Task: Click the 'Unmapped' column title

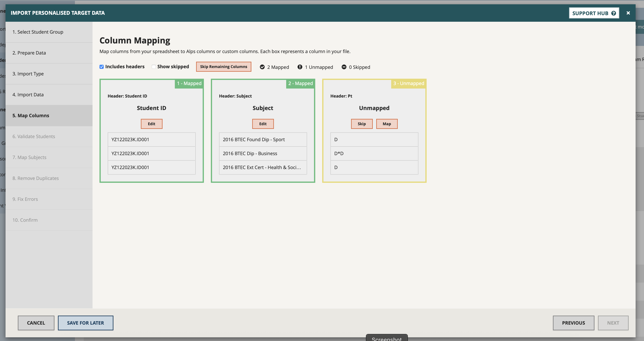Action: pos(374,108)
